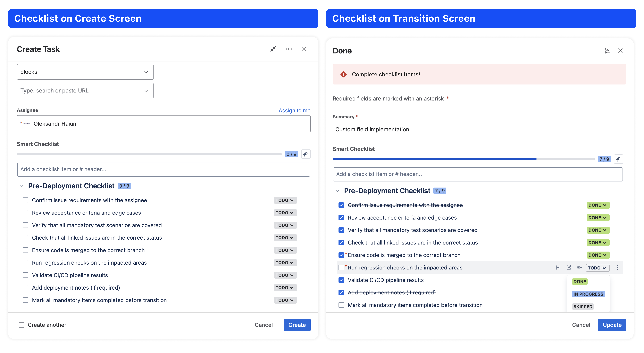Uncheck 'Confirm issue requirements' in Done dialog
Screen dimensions: 644x353
pyautogui.click(x=341, y=205)
